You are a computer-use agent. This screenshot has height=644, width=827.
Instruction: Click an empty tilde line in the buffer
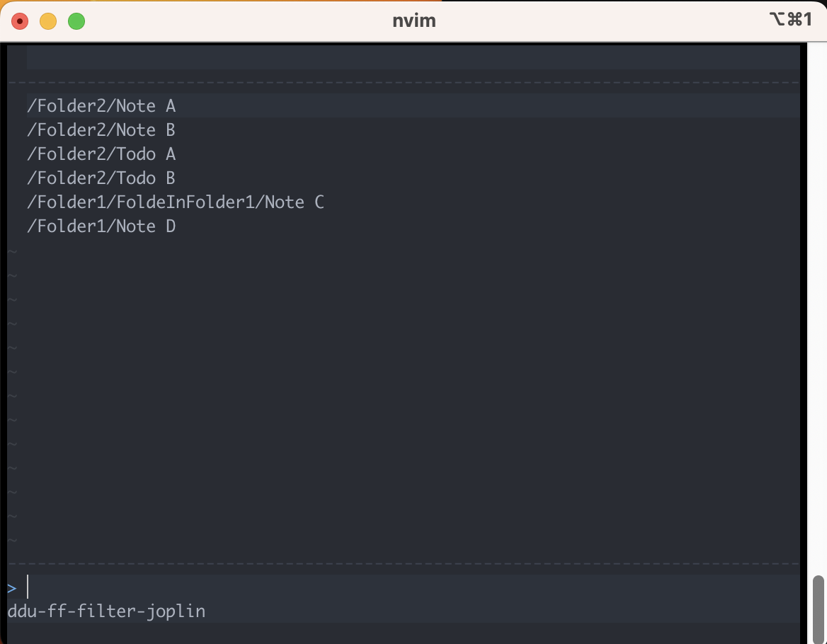coord(12,347)
